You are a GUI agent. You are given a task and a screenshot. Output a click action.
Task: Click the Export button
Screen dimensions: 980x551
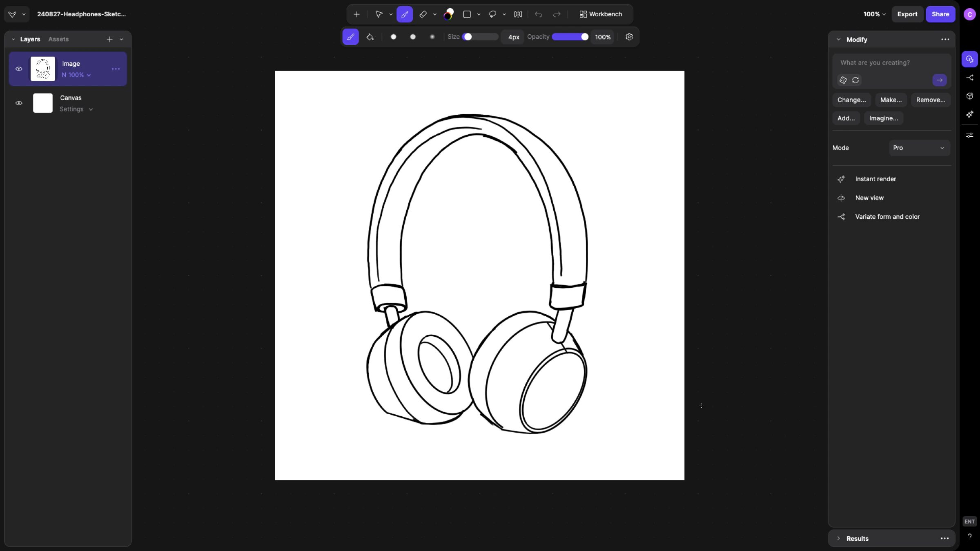(x=907, y=14)
